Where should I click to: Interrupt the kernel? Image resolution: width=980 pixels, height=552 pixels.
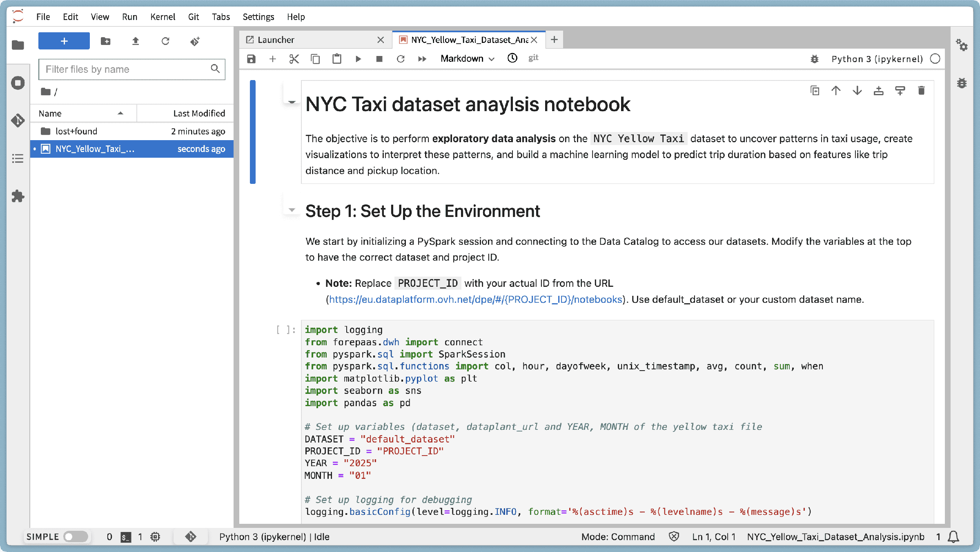pos(379,59)
